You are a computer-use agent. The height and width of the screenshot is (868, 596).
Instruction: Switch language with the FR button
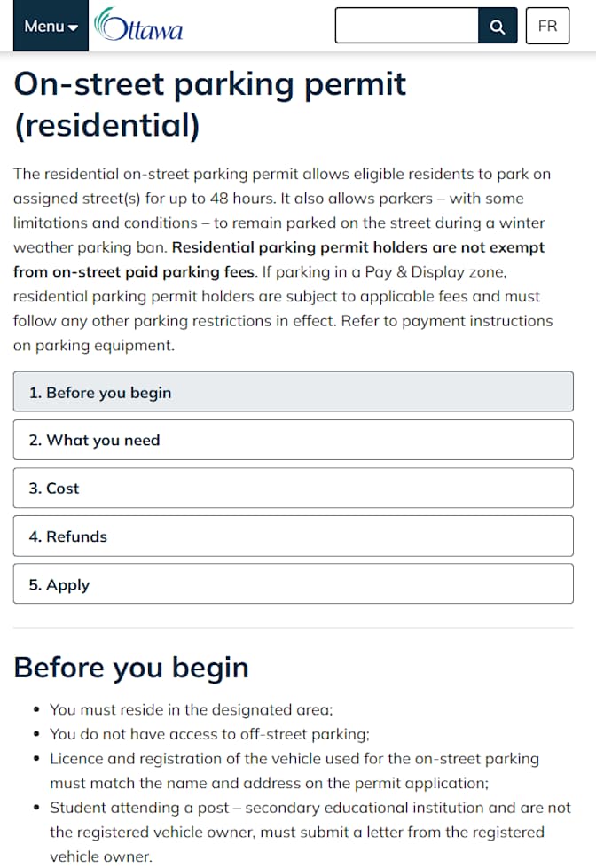point(547,26)
